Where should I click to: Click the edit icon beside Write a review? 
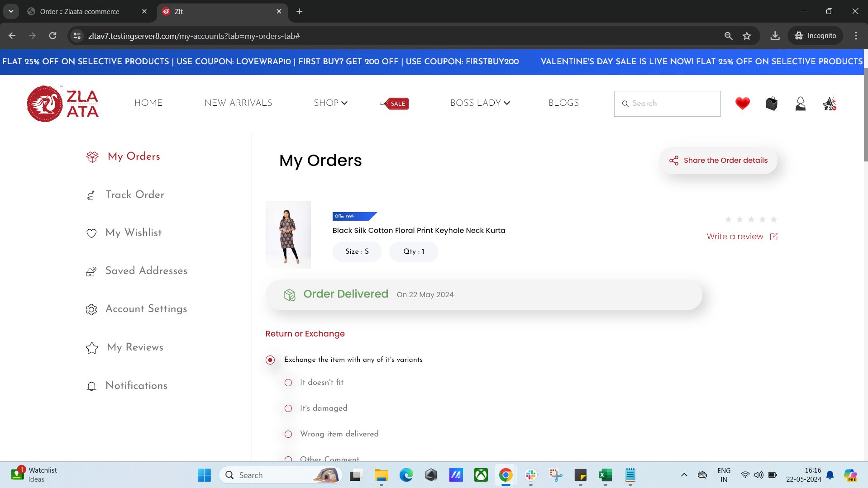[x=774, y=237]
